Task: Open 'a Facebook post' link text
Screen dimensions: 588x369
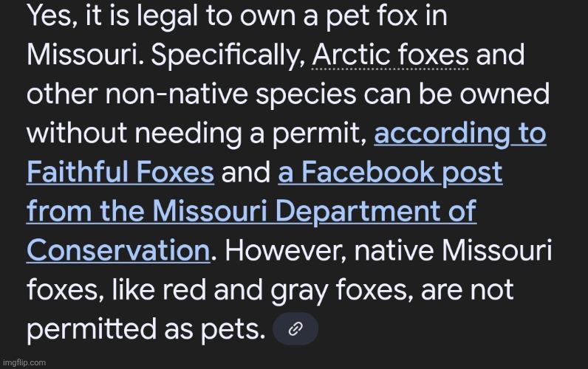Action: tap(390, 172)
